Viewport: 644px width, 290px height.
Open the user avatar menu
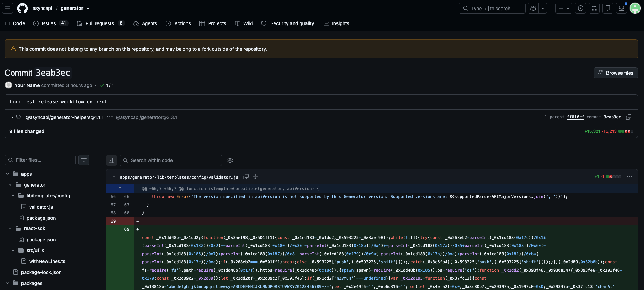(635, 8)
